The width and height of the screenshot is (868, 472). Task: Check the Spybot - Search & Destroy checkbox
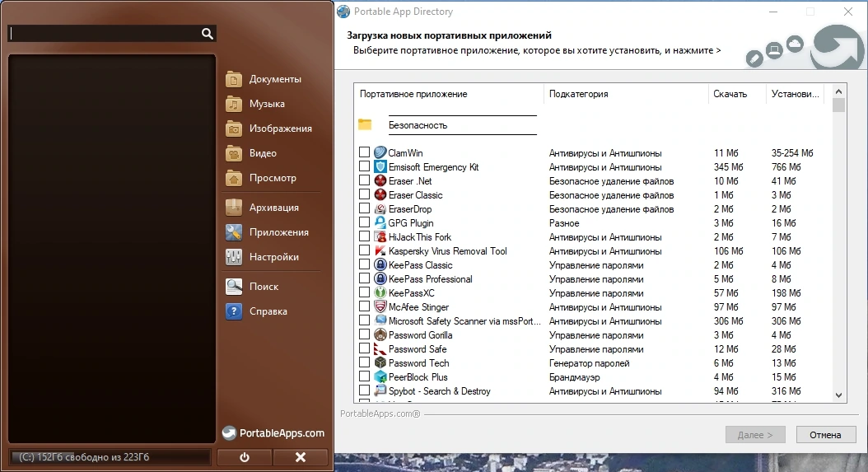[364, 390]
